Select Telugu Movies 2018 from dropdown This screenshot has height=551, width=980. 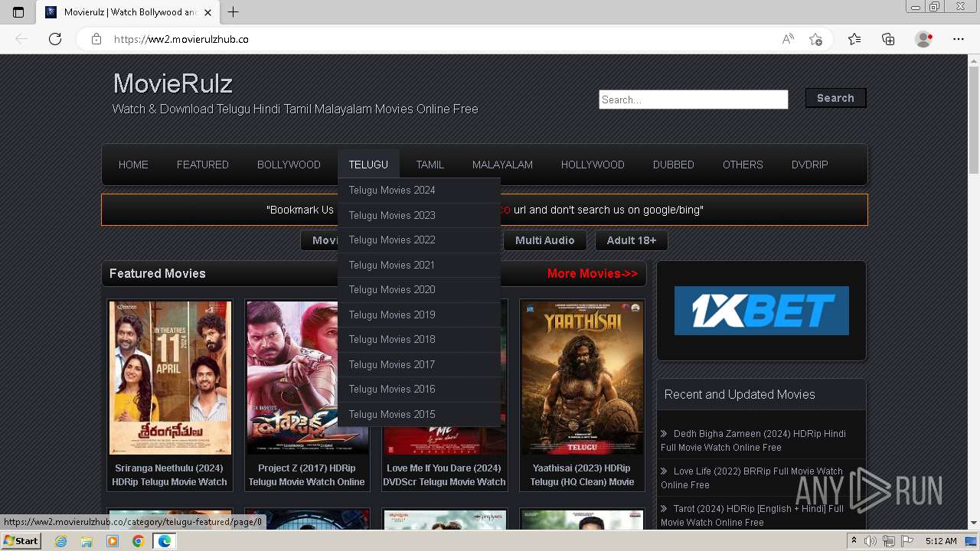pos(419,339)
